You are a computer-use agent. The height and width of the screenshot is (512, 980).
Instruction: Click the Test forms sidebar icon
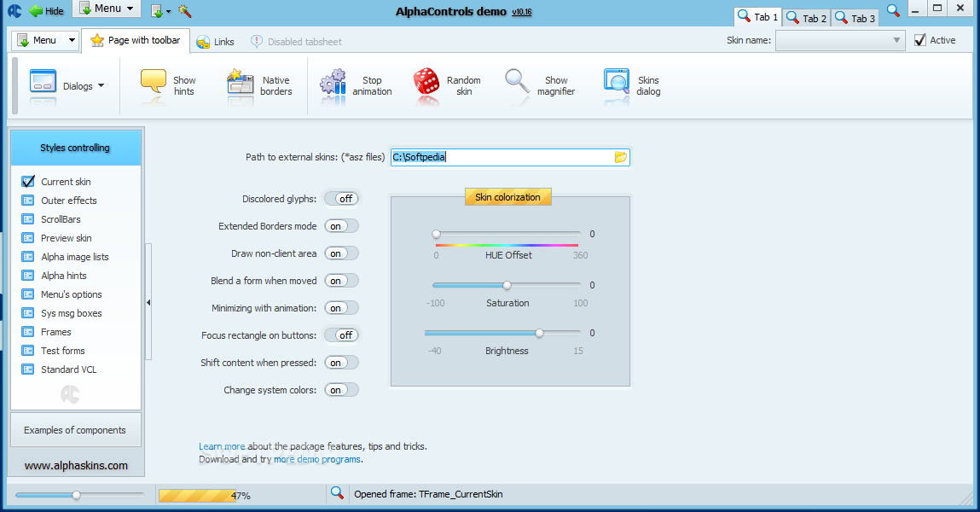pyautogui.click(x=28, y=351)
